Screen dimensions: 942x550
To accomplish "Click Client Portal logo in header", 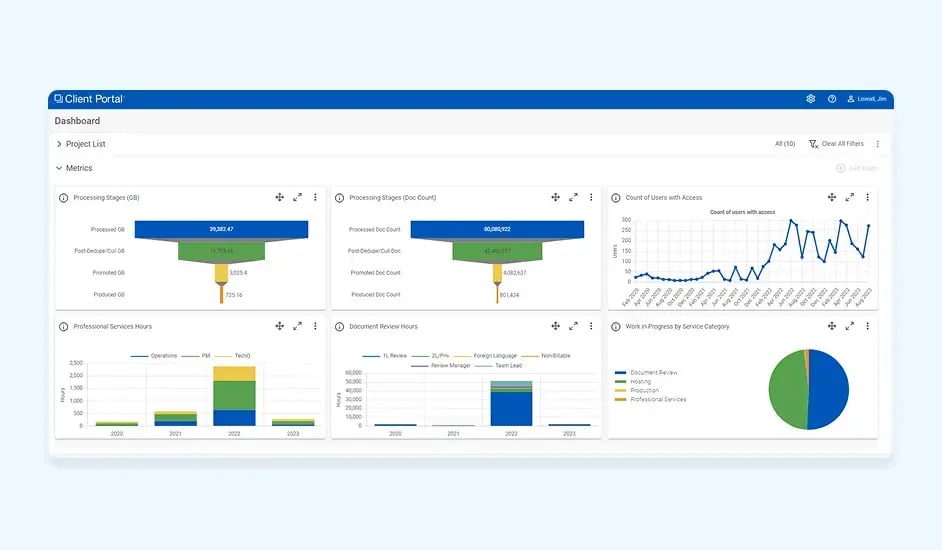I will pyautogui.click(x=89, y=99).
